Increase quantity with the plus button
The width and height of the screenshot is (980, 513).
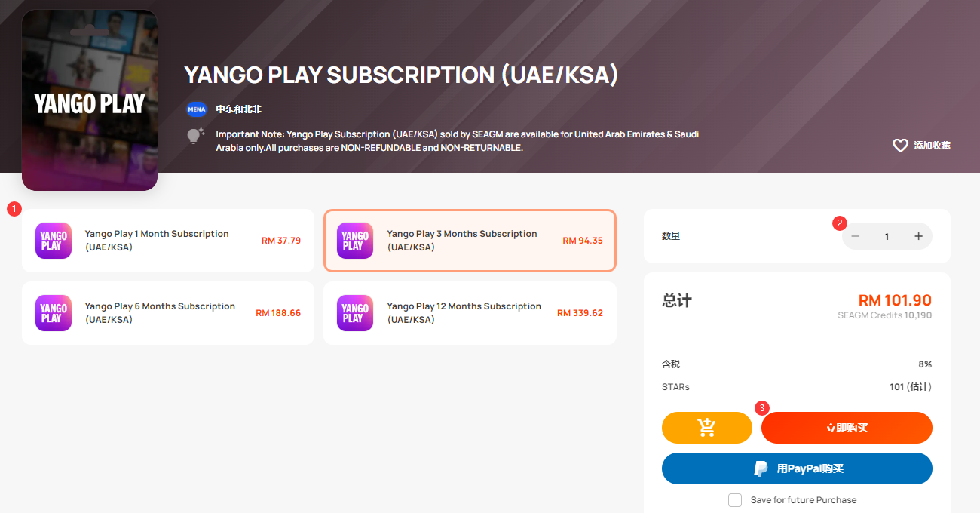tap(918, 236)
